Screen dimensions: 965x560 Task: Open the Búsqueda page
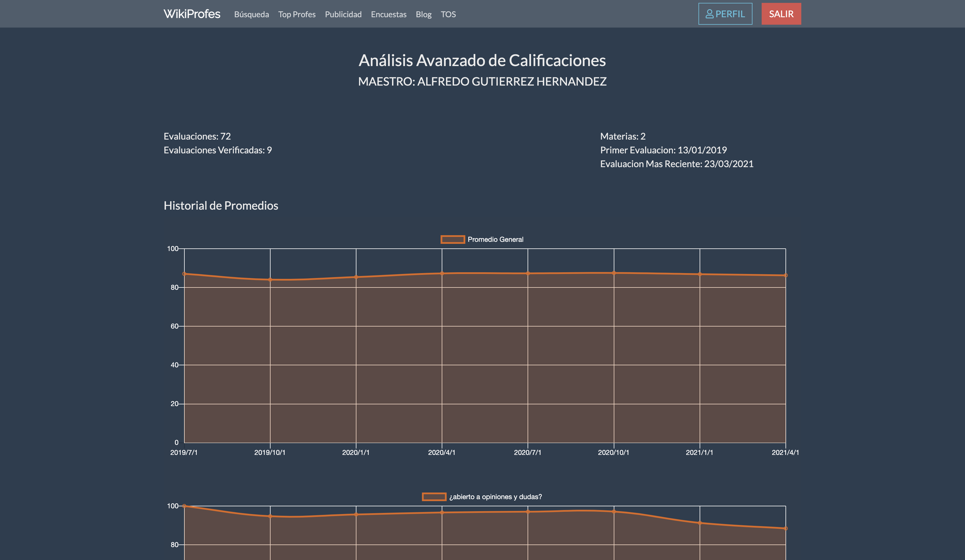pos(252,14)
